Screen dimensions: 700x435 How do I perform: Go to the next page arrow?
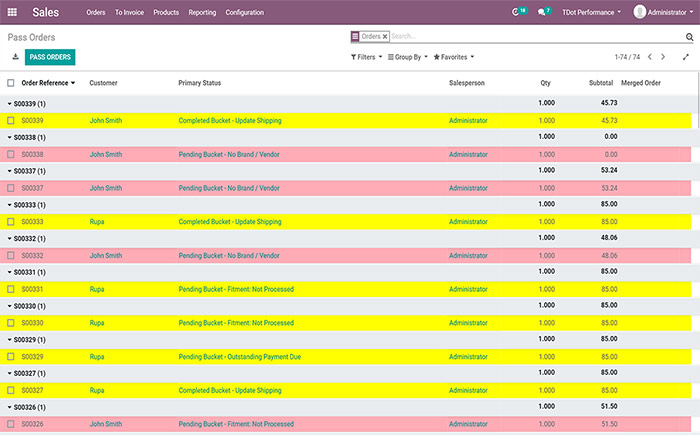click(663, 57)
